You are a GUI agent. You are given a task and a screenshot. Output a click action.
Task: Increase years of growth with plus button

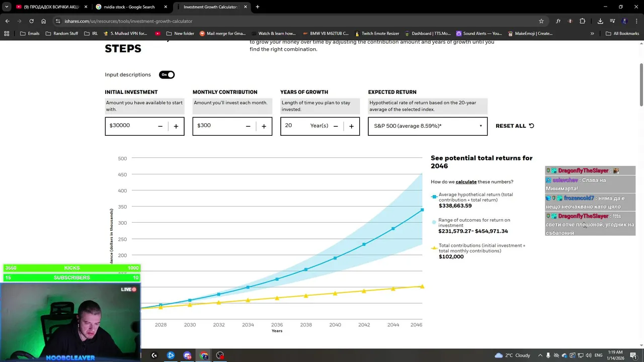click(x=351, y=126)
